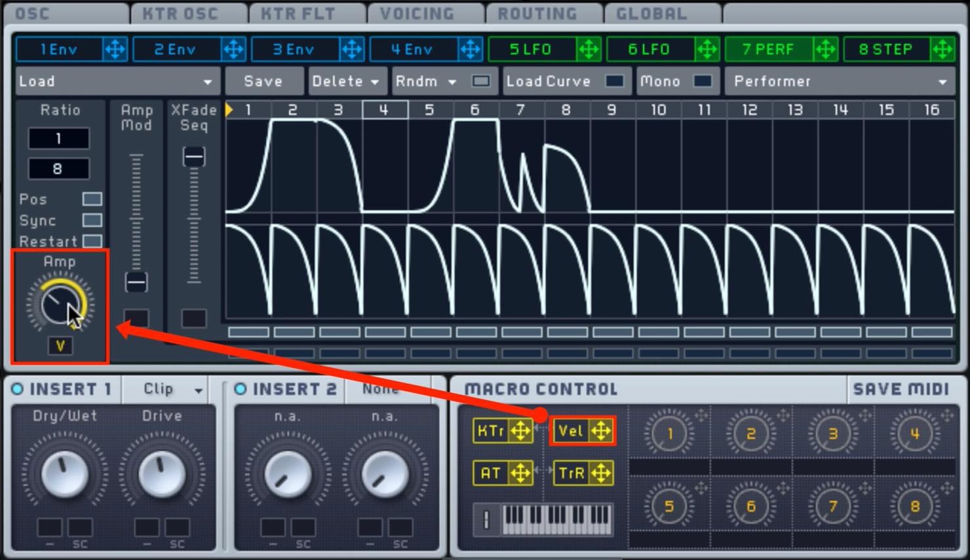Click the Vel macro assign cross icon
This screenshot has height=560, width=970.
click(600, 431)
